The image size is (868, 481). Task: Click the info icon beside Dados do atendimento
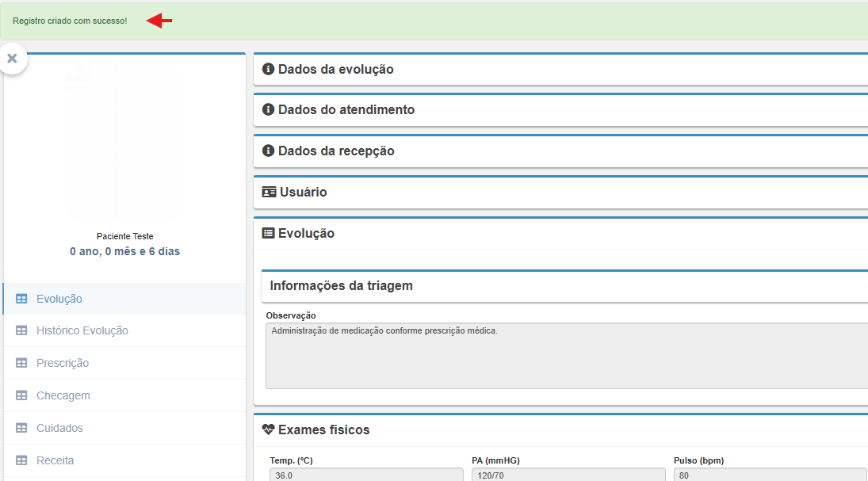268,109
